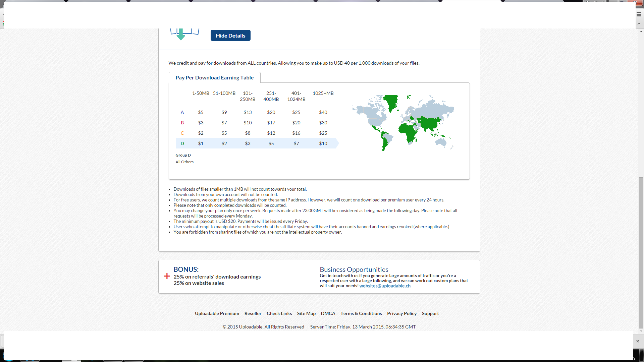Click the Group D label below table
644x362 pixels.
click(x=183, y=155)
